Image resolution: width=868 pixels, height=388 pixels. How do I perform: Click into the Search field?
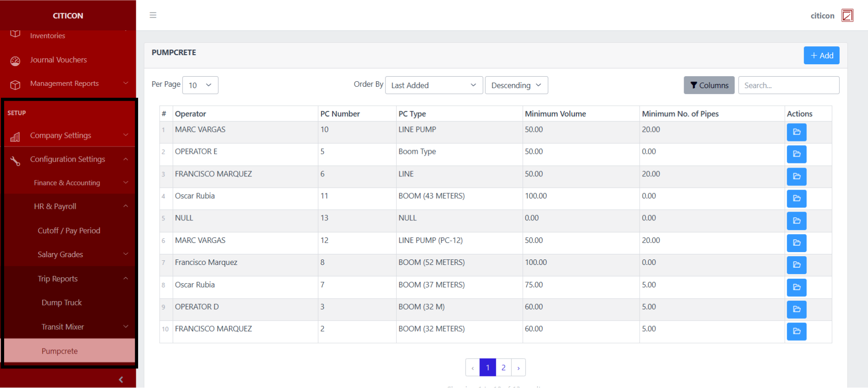(x=788, y=85)
